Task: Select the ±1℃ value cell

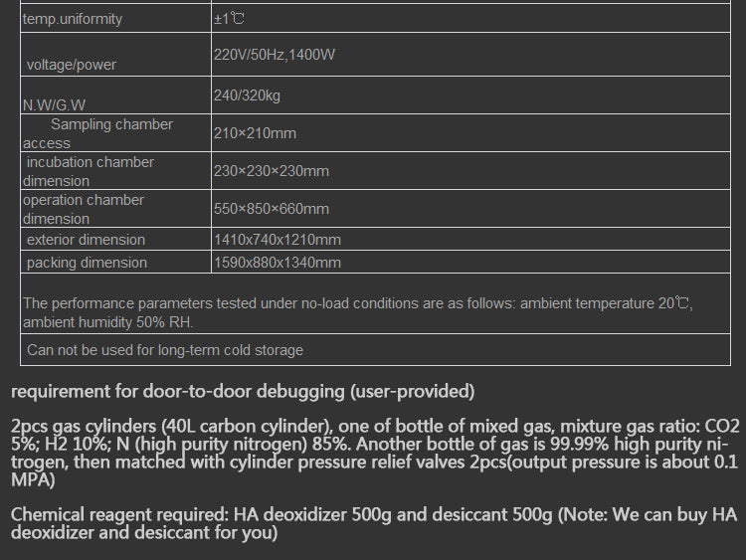Action: click(470, 19)
